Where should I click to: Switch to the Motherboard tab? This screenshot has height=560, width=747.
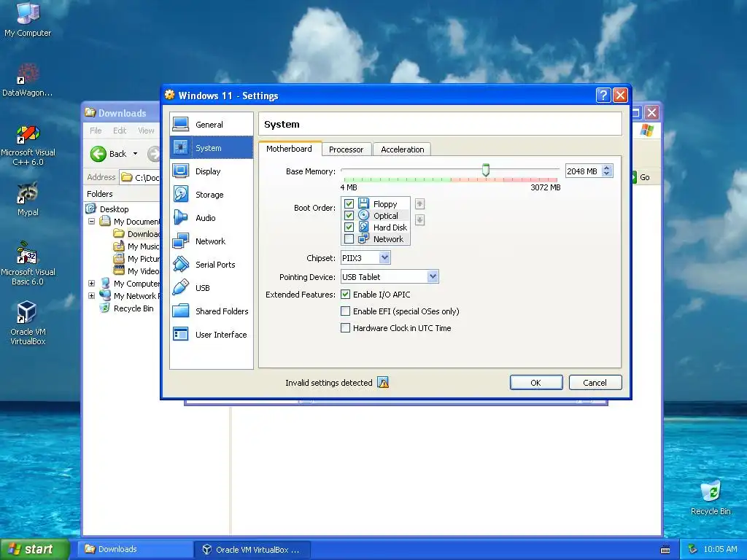[x=289, y=149]
